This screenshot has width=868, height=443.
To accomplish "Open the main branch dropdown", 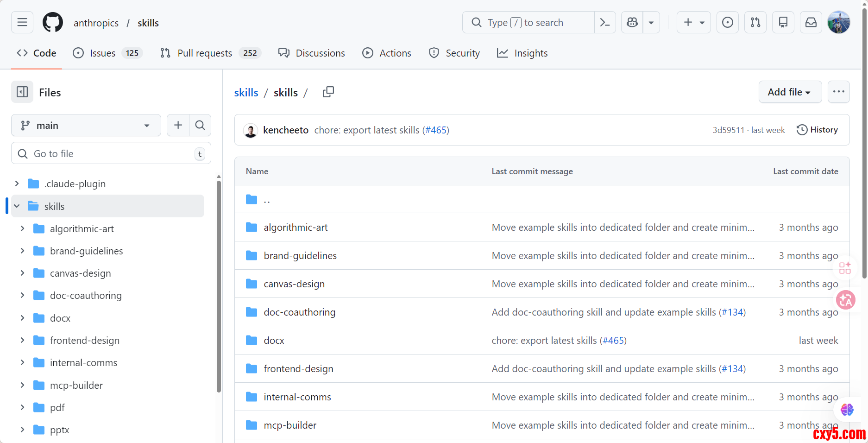I will coord(86,125).
